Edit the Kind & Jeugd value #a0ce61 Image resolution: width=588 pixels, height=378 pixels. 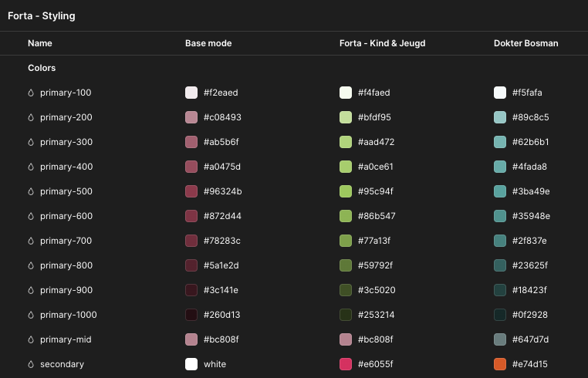(375, 167)
